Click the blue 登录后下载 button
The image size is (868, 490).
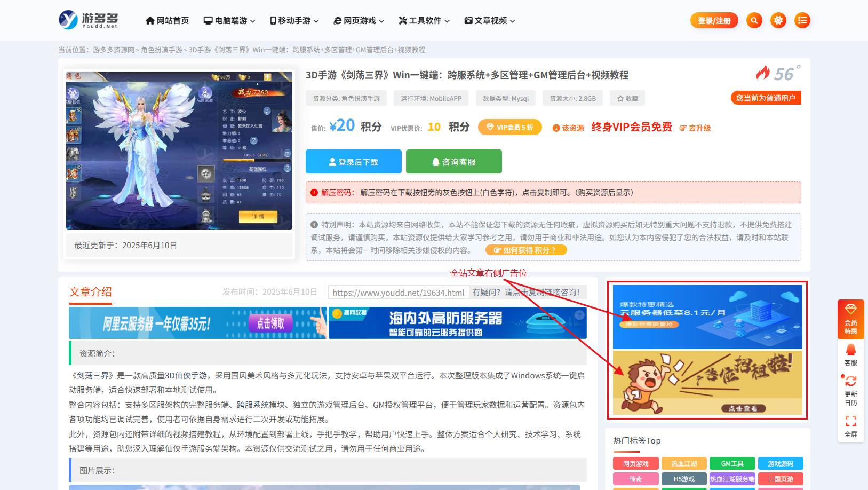click(x=353, y=161)
